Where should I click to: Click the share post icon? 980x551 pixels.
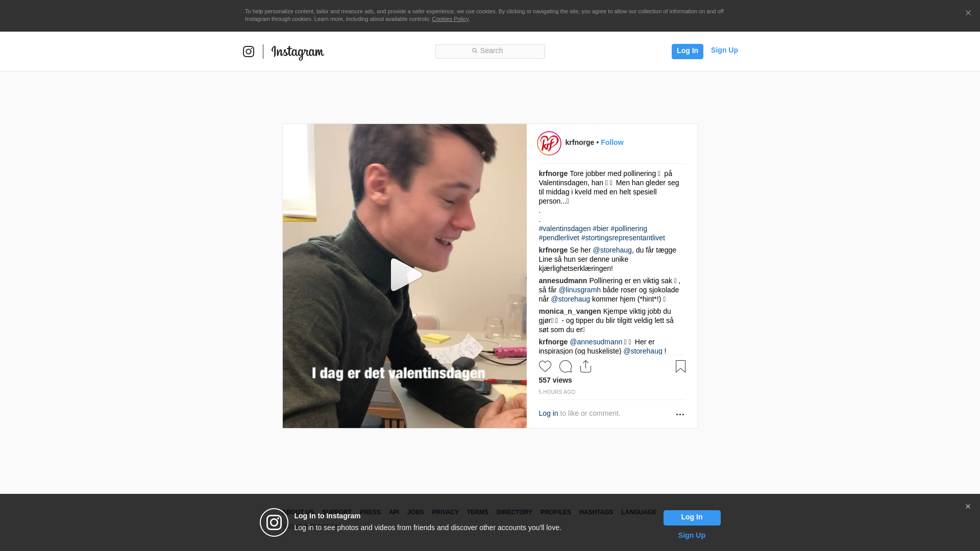coord(585,366)
